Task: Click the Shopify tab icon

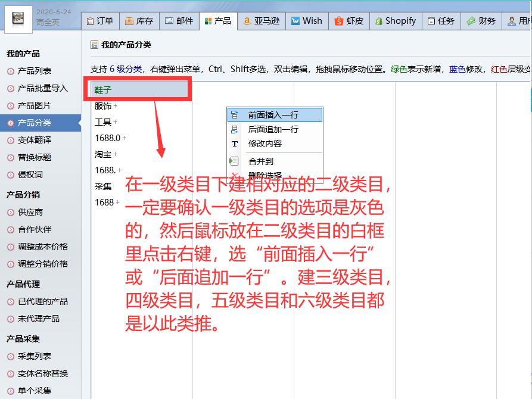Action: [x=379, y=21]
